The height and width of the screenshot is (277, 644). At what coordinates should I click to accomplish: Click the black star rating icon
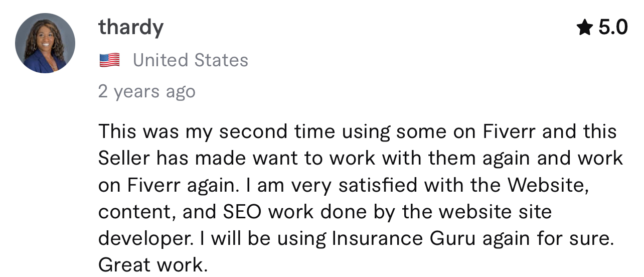click(585, 28)
